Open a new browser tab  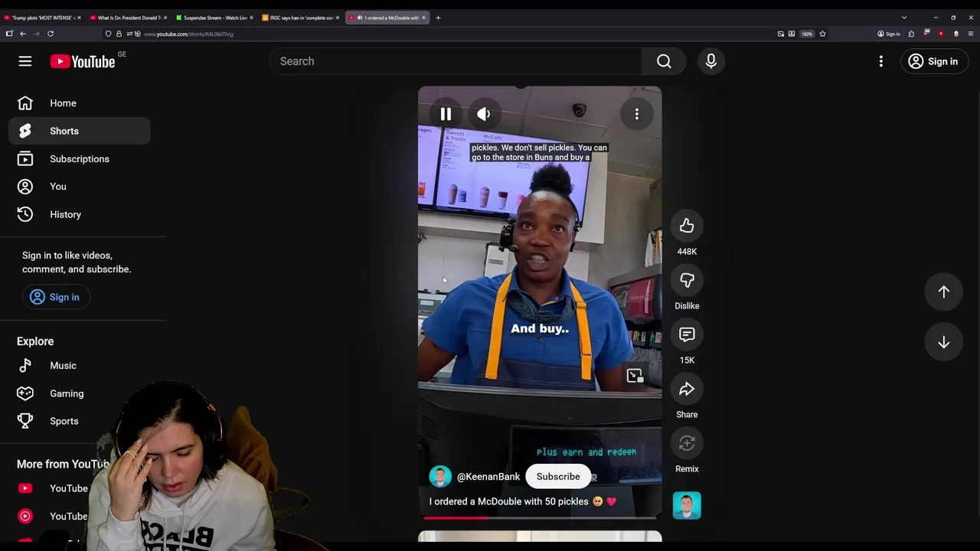[438, 18]
